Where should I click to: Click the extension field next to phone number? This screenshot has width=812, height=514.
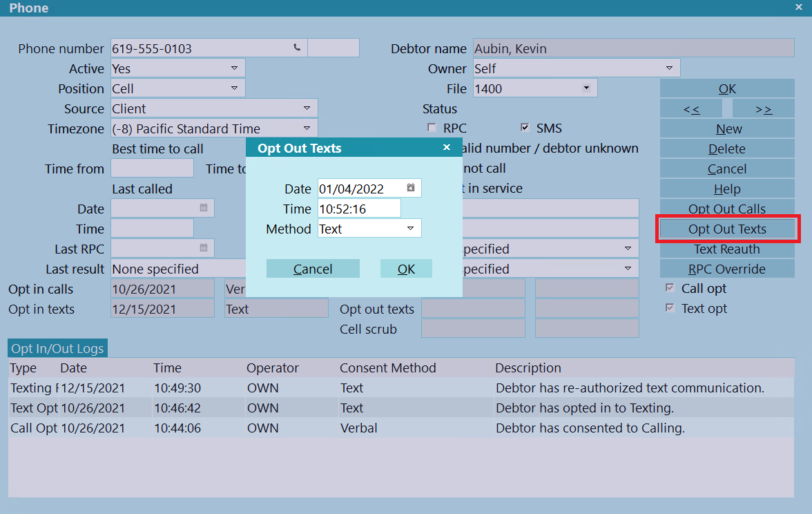[333, 48]
